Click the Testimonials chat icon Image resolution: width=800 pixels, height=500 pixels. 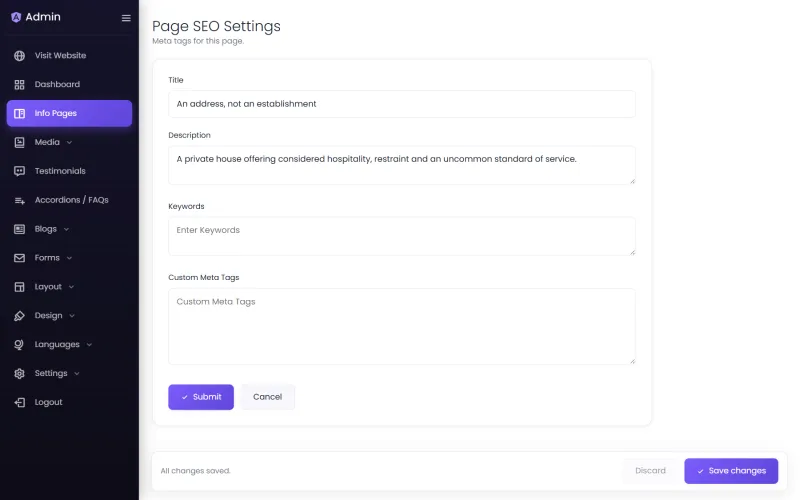click(x=19, y=171)
